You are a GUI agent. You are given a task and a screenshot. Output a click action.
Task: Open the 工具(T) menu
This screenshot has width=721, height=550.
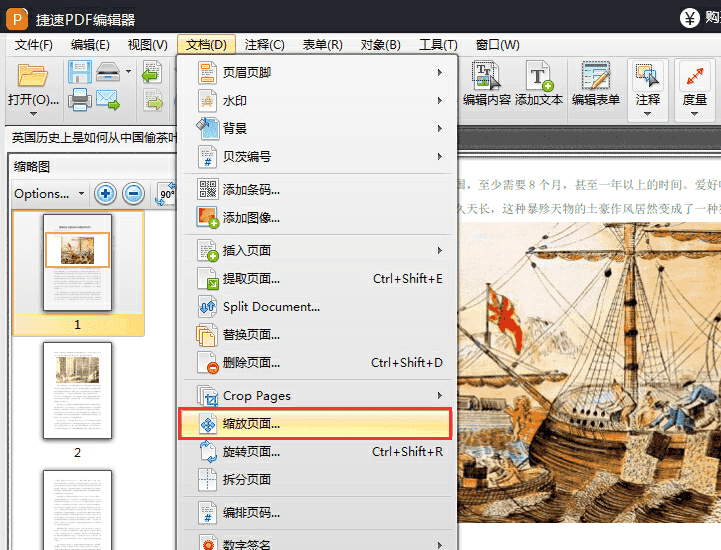coord(438,45)
